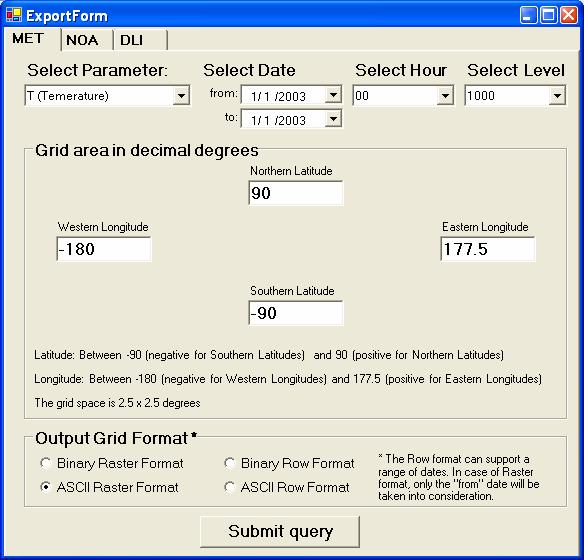Click the 'Eastern Longitude' label
Viewport: 584px width, 560px height.
point(485,227)
